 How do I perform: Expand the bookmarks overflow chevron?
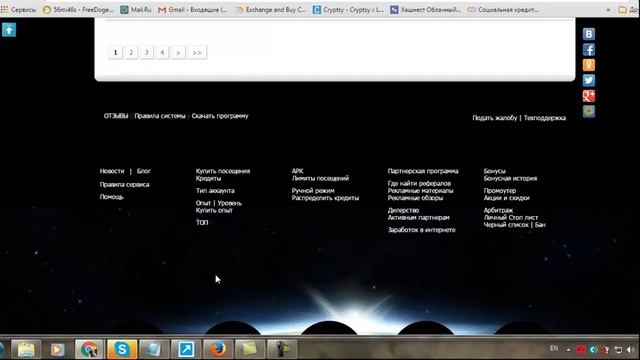pyautogui.click(x=609, y=9)
